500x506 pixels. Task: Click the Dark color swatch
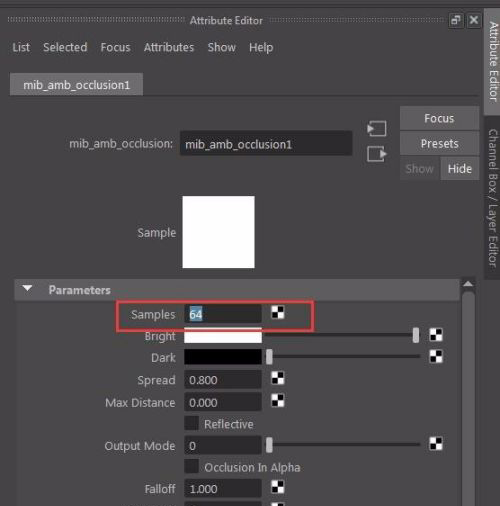[x=223, y=357]
